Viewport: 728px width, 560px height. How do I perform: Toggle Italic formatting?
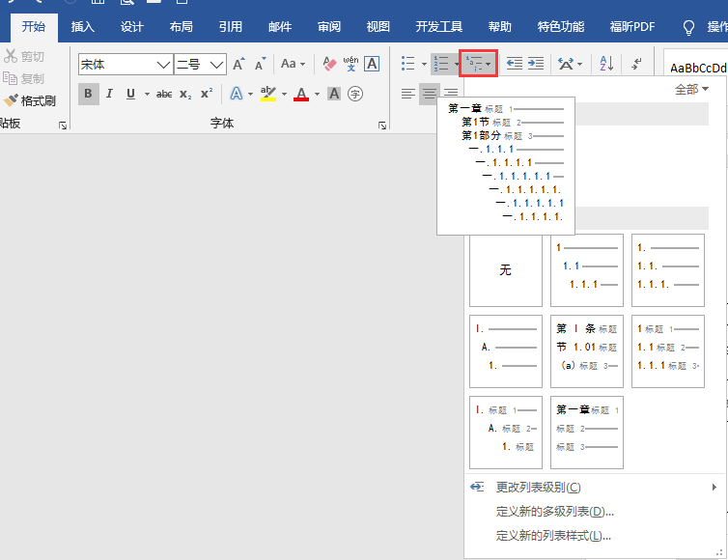pos(109,94)
